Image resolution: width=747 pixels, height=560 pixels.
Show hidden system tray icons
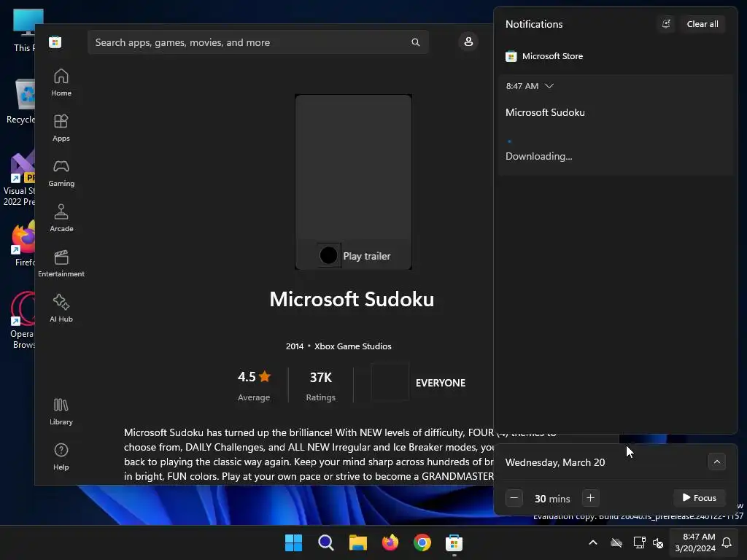click(593, 542)
